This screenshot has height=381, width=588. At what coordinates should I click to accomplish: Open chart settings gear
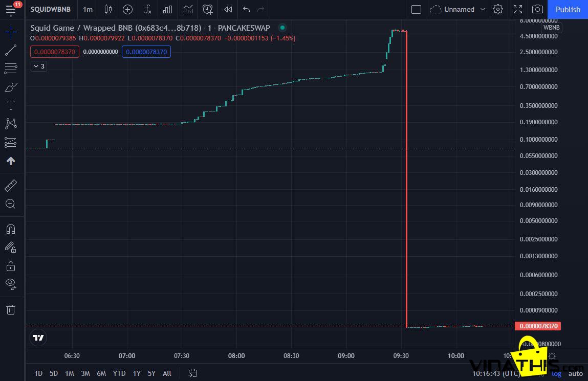[497, 9]
